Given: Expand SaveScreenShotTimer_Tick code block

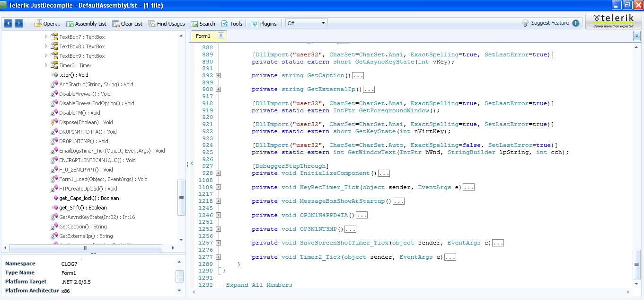Looking at the screenshot, I should [218, 243].
